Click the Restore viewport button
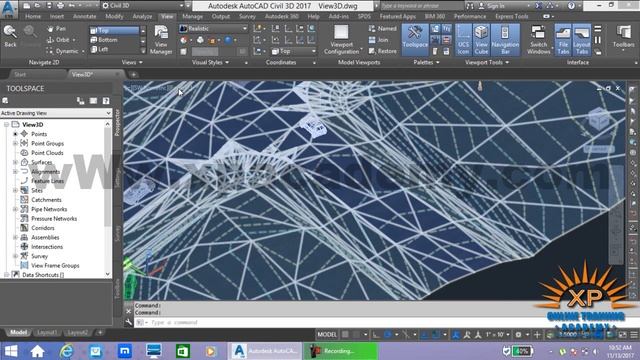 [382, 51]
